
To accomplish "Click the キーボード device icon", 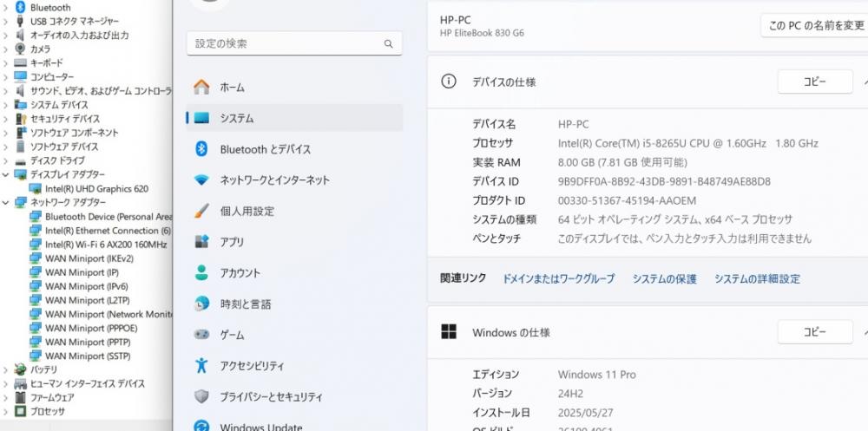I will pos(21,63).
